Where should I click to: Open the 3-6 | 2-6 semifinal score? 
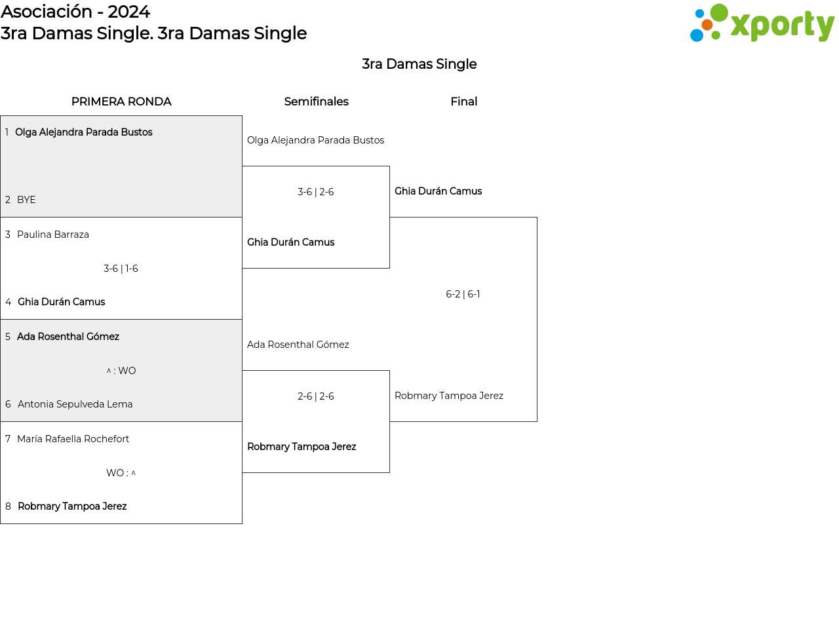point(316,192)
